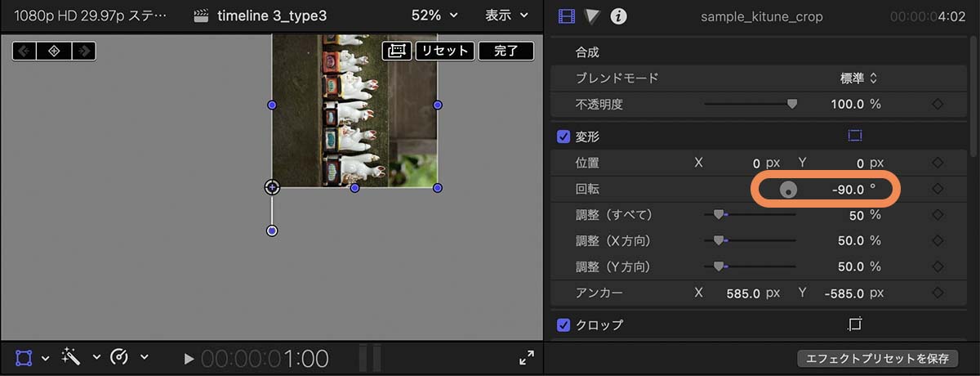This screenshot has height=376, width=980.
Task: Click the 調整（すべて）50 value
Action: [x=857, y=215]
